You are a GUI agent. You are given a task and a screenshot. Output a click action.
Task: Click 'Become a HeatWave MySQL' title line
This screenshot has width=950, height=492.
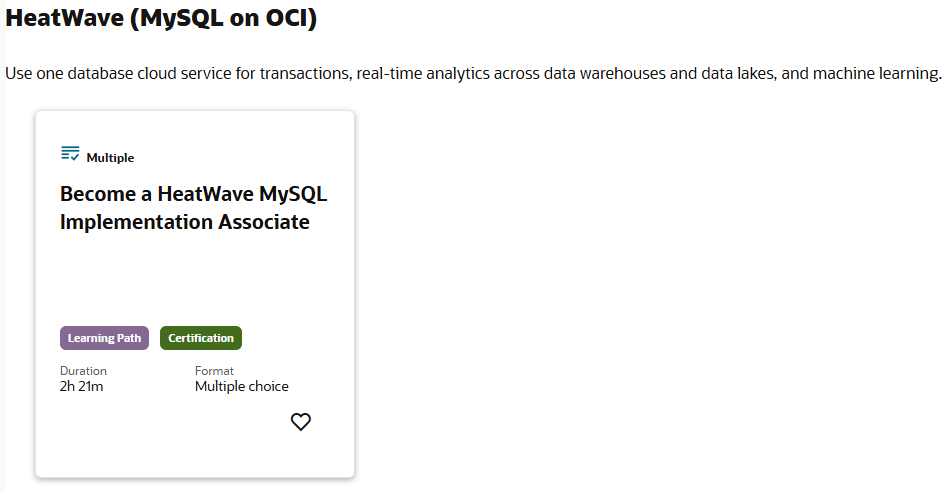(194, 194)
